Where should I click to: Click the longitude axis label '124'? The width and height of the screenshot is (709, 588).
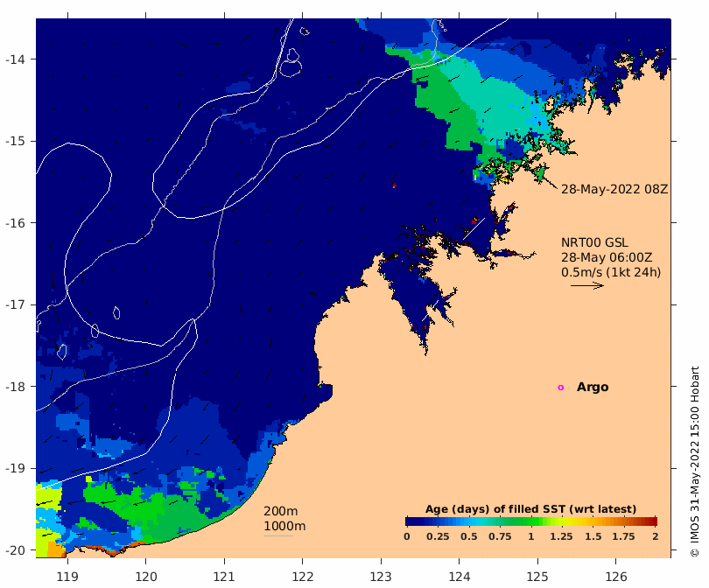click(x=460, y=577)
